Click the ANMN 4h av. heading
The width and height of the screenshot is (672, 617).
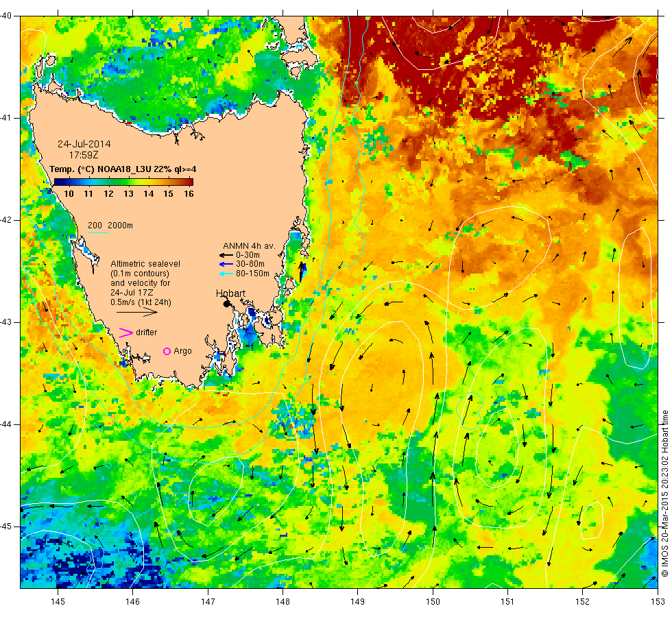point(249,246)
